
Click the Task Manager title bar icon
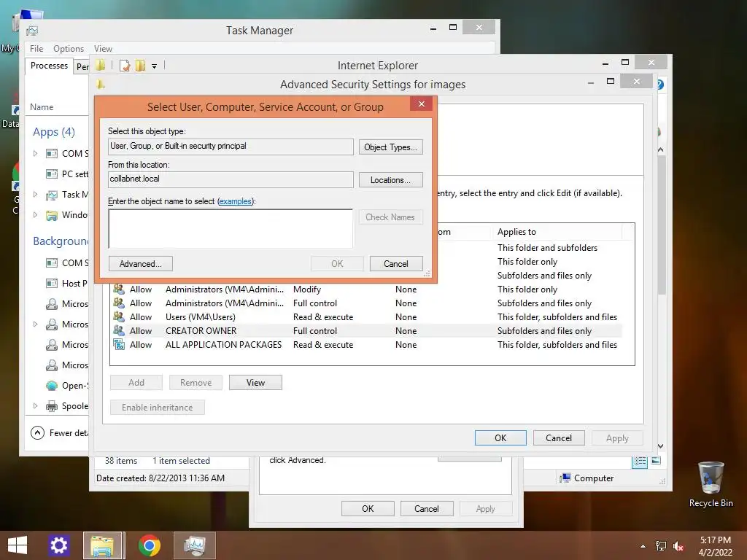[32, 31]
